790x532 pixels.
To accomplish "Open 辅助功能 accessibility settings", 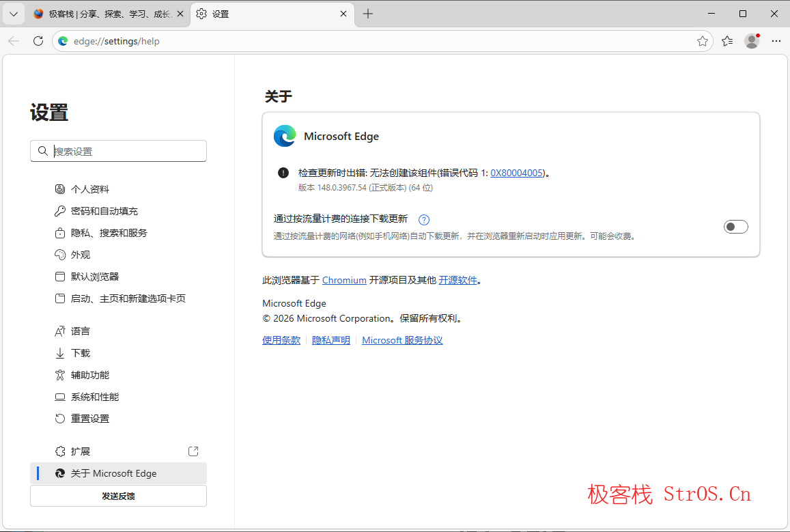I will [118, 376].
